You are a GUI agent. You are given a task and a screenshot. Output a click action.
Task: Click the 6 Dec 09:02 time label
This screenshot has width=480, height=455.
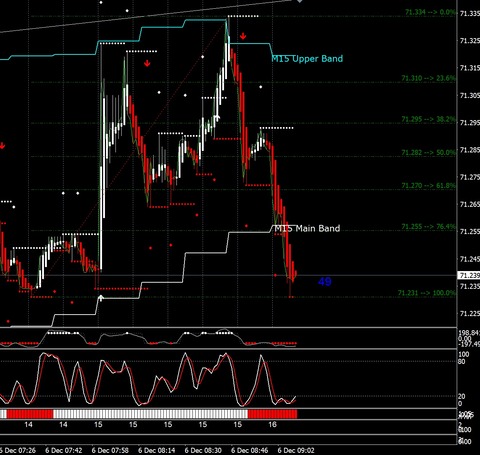[x=296, y=450]
